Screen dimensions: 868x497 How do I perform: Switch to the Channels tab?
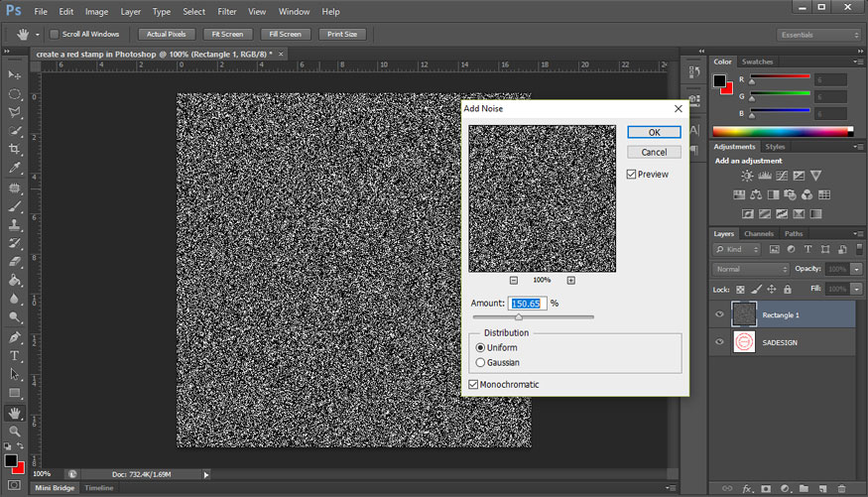click(759, 234)
